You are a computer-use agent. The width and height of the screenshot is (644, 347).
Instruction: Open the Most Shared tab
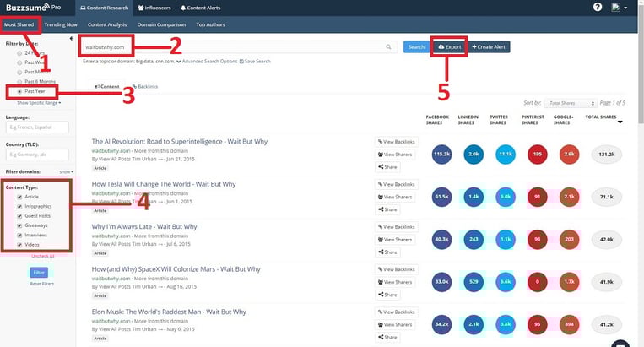(x=19, y=24)
